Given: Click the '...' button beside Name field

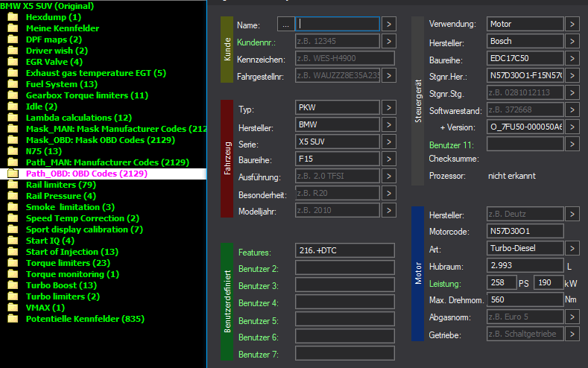Looking at the screenshot, I should (x=285, y=25).
